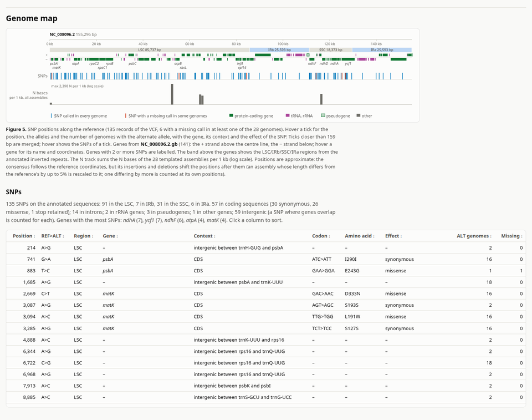Click the ndhD gene label on the map
Screen dimensions: 532x420
click(324, 64)
